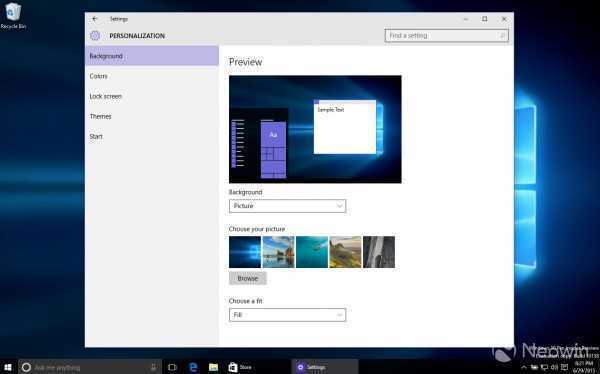This screenshot has width=600, height=374.
Task: Click the Cortana microphone icon
Action: coord(153,367)
